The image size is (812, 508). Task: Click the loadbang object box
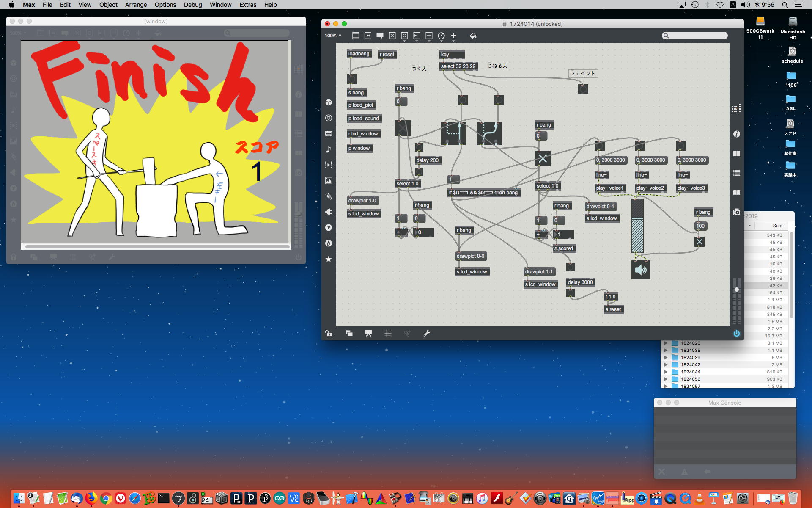359,54
